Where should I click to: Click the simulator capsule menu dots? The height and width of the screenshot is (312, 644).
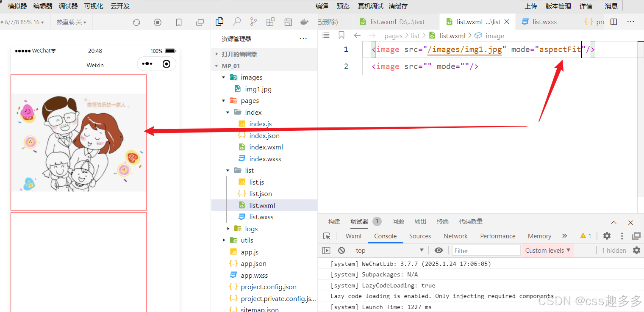tap(147, 64)
